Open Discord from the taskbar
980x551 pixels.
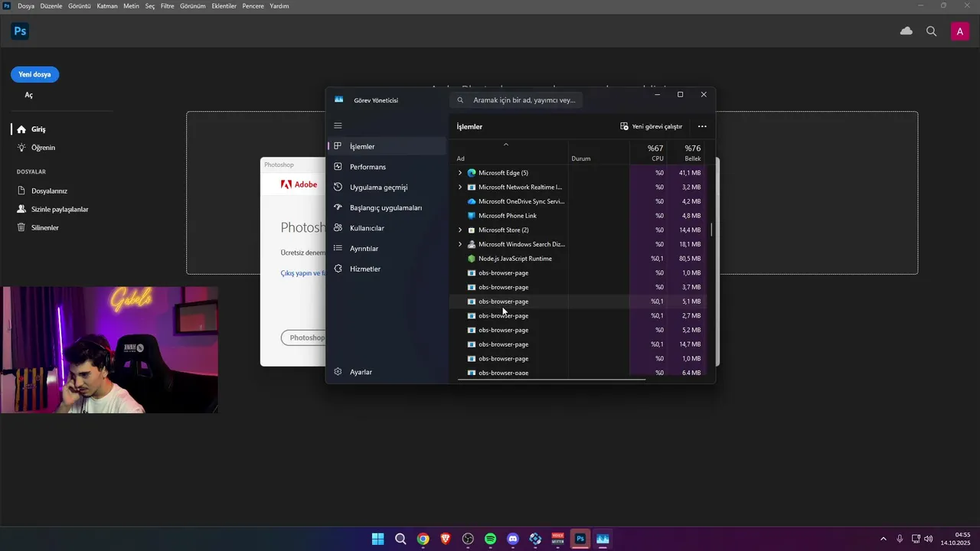click(x=513, y=539)
